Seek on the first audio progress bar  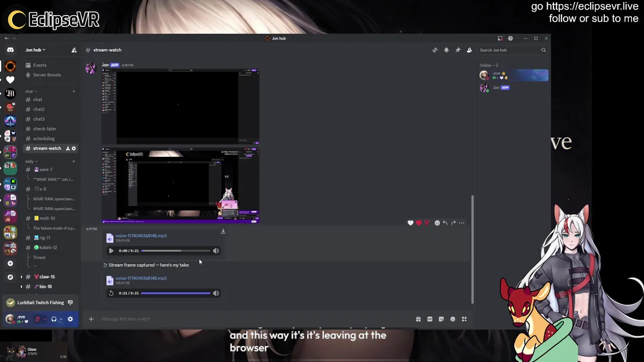pyautogui.click(x=176, y=250)
